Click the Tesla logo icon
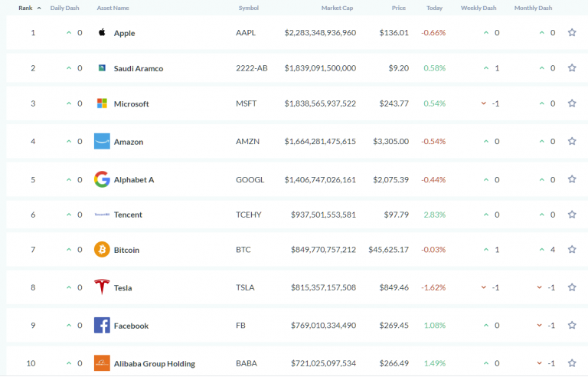Image resolution: width=588 pixels, height=377 pixels. click(x=102, y=287)
